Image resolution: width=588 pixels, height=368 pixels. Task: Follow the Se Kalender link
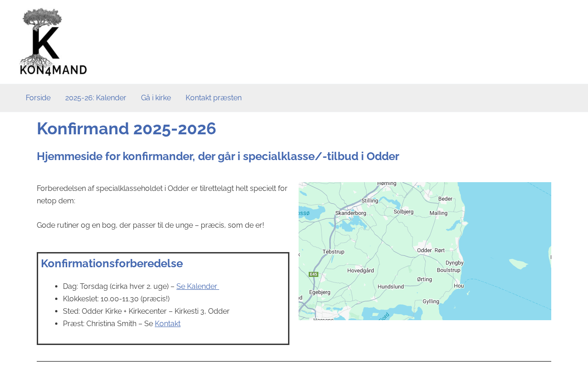(198, 286)
